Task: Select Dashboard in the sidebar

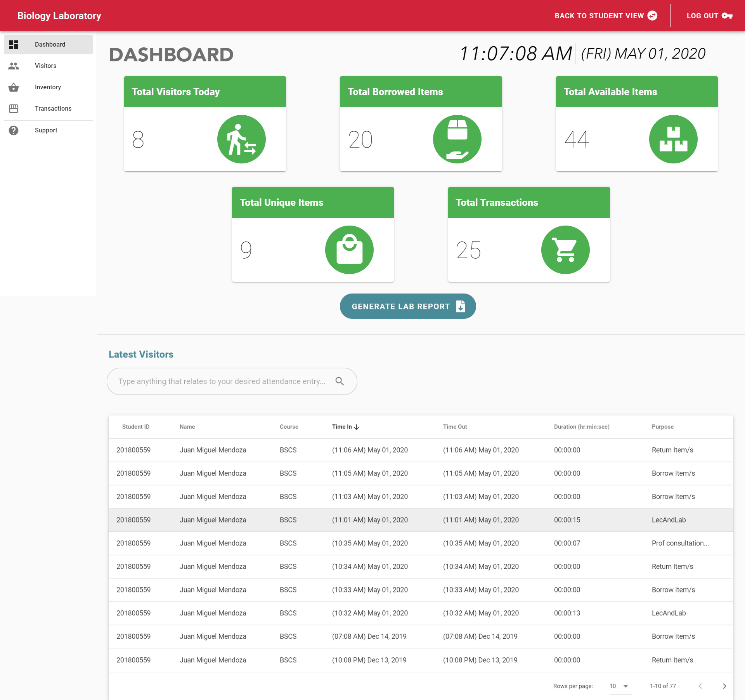Action: click(50, 45)
